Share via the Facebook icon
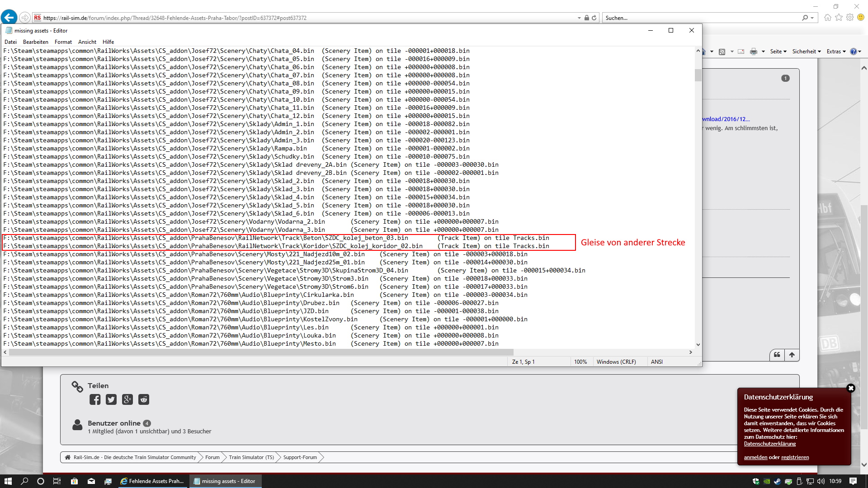 [x=95, y=399]
